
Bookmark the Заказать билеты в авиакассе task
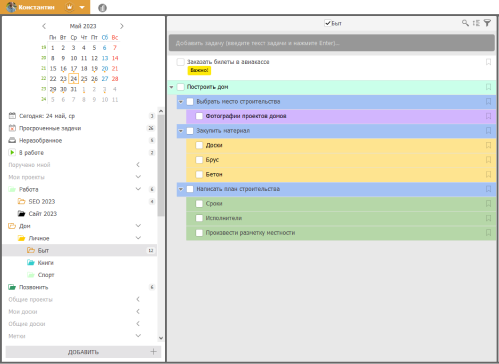(x=488, y=62)
